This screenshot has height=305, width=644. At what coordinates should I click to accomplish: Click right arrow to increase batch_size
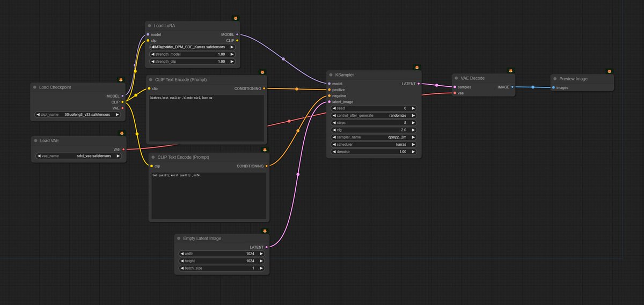point(261,267)
